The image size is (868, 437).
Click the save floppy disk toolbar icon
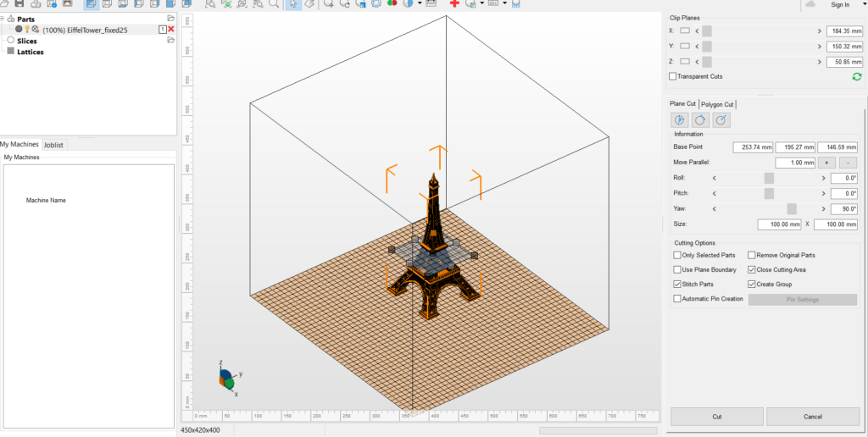coord(19,3)
